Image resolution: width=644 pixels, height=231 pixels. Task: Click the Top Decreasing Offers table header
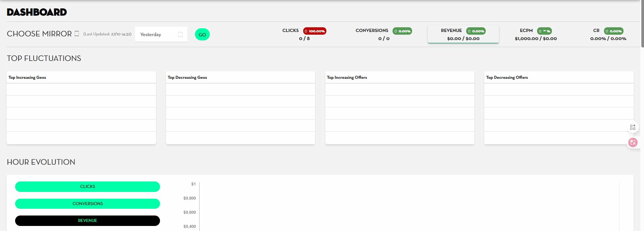pos(507,77)
